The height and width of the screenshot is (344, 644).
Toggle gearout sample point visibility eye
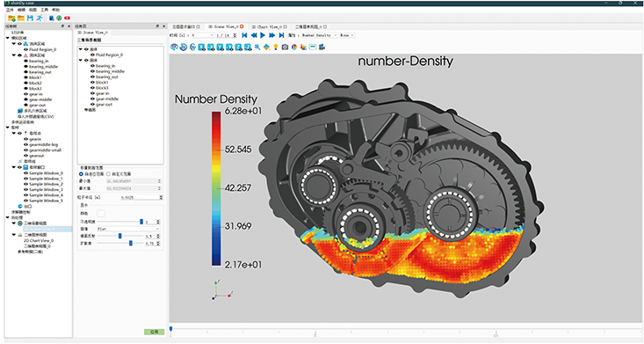[25, 156]
